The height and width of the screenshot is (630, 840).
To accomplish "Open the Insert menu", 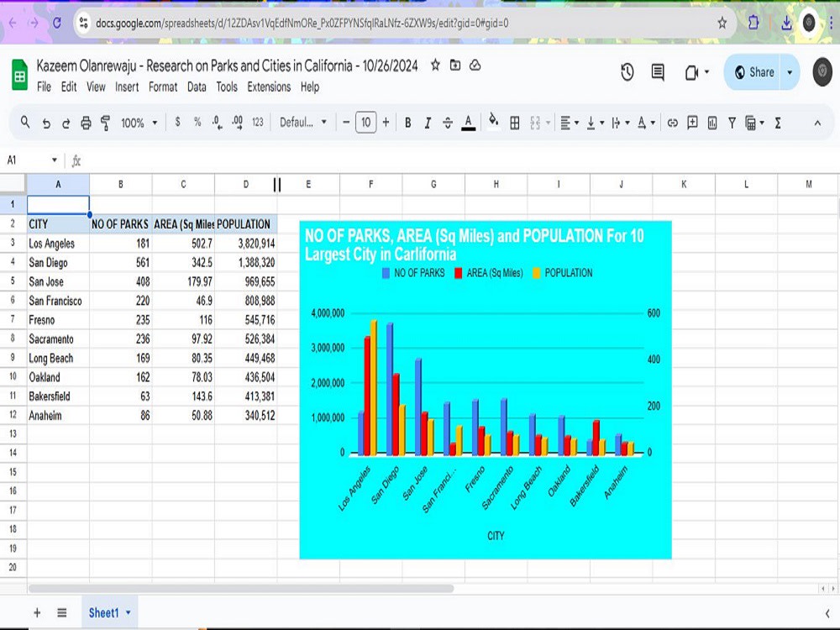I will tap(127, 87).
